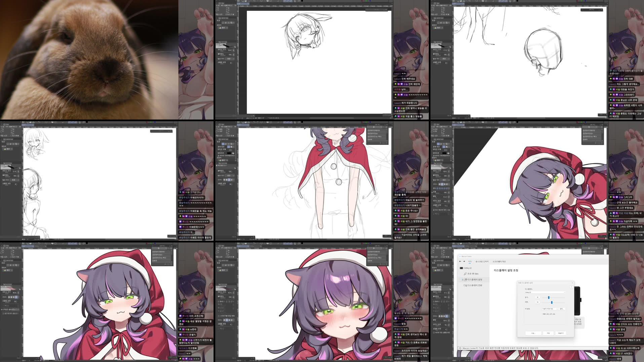Click the 디스플레이 설정 icon in Wacom Center
Viewport: 644px width, 362px height.
(466, 279)
